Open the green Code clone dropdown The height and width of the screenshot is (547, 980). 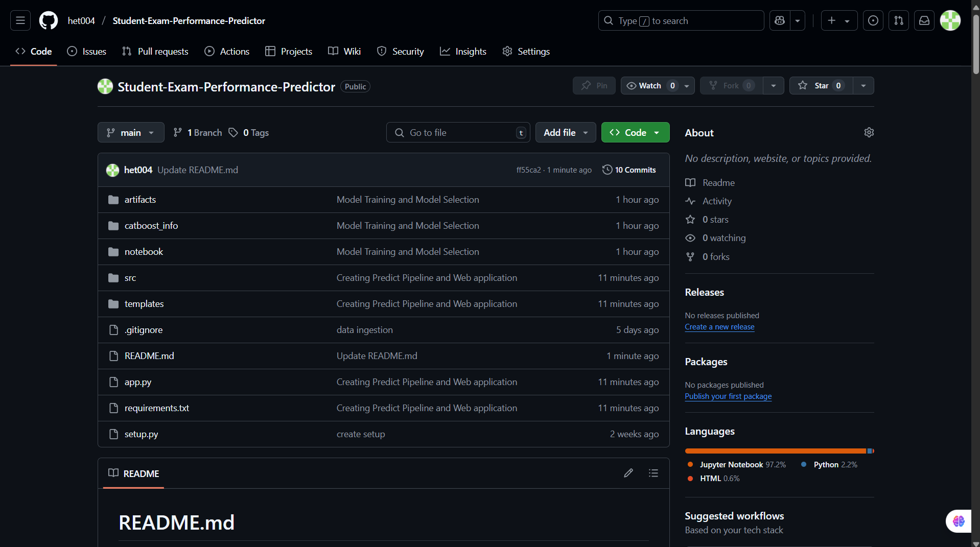pos(635,132)
